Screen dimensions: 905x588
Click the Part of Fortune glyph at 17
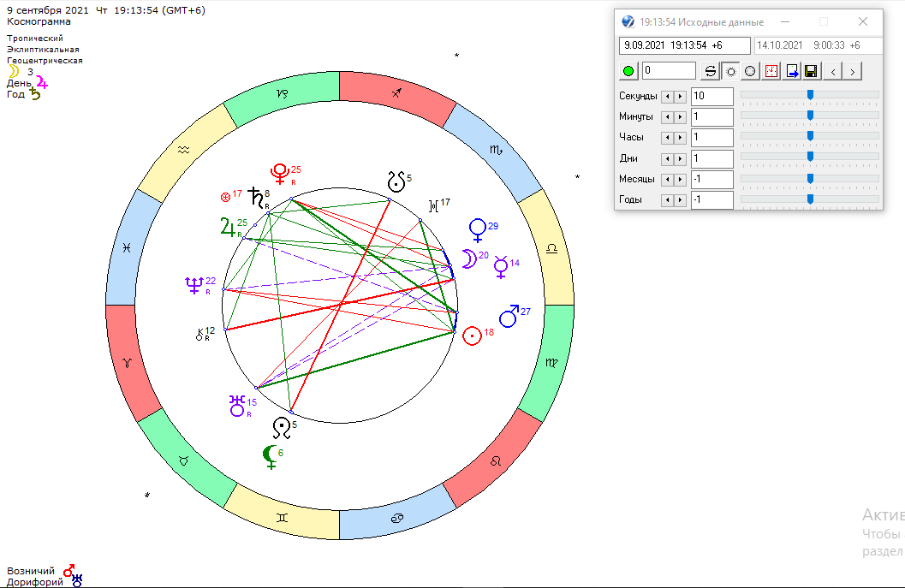tap(226, 198)
